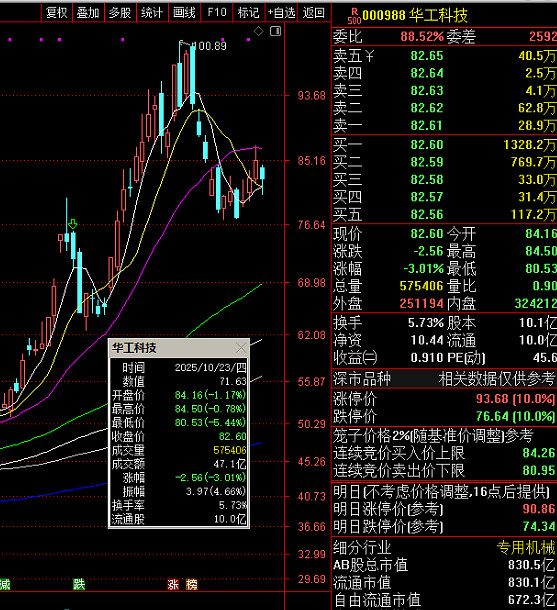This screenshot has height=610, width=557.
Task: Click the diamond icon above the chart
Action: tap(259, 31)
